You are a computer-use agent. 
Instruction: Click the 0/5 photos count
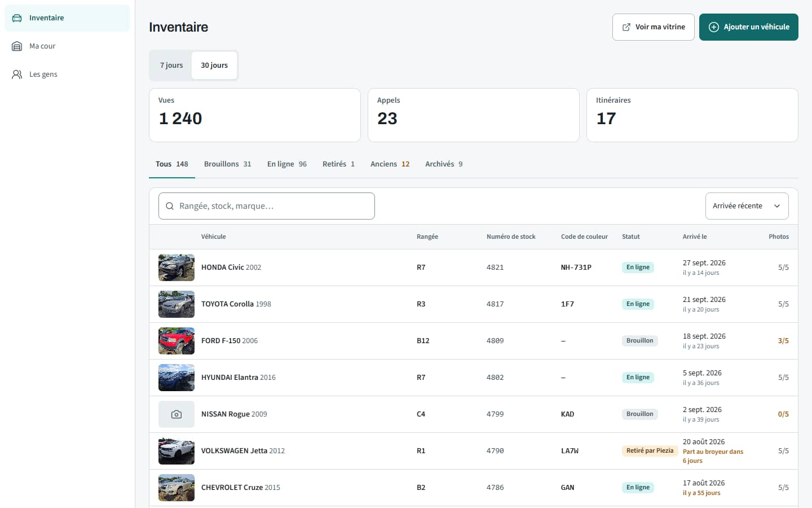pyautogui.click(x=783, y=414)
